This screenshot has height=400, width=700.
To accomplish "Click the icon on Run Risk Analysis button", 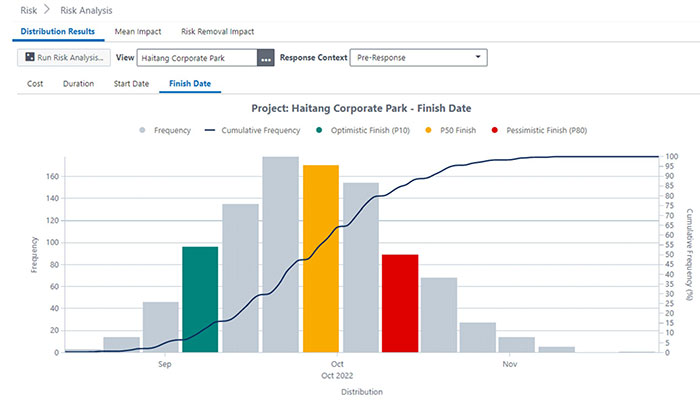I will (x=30, y=57).
